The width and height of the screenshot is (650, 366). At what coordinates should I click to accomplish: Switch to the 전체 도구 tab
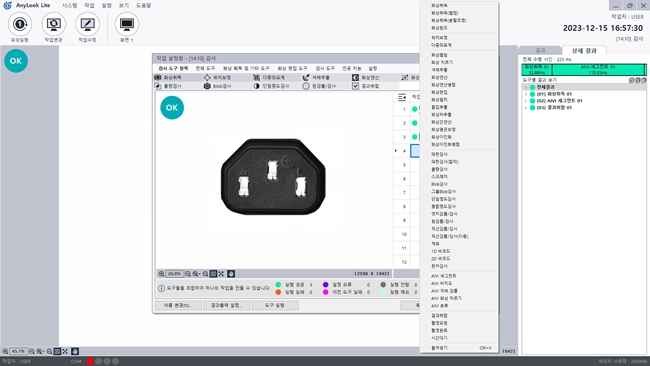(x=205, y=68)
